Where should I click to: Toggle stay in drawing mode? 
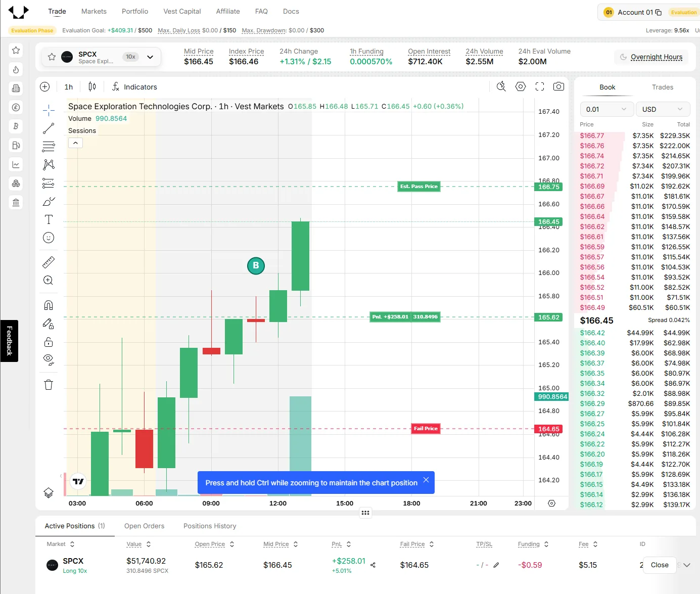tap(49, 324)
